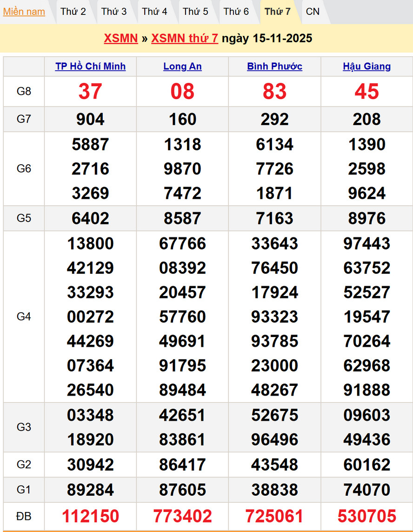Click the red G8 number 83
The image size is (413, 532).
[x=274, y=91]
